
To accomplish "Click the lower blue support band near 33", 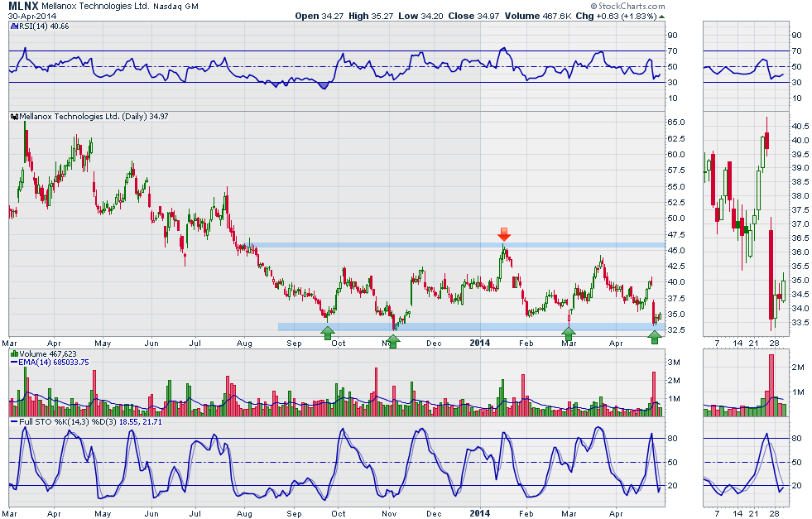I will point(464,326).
